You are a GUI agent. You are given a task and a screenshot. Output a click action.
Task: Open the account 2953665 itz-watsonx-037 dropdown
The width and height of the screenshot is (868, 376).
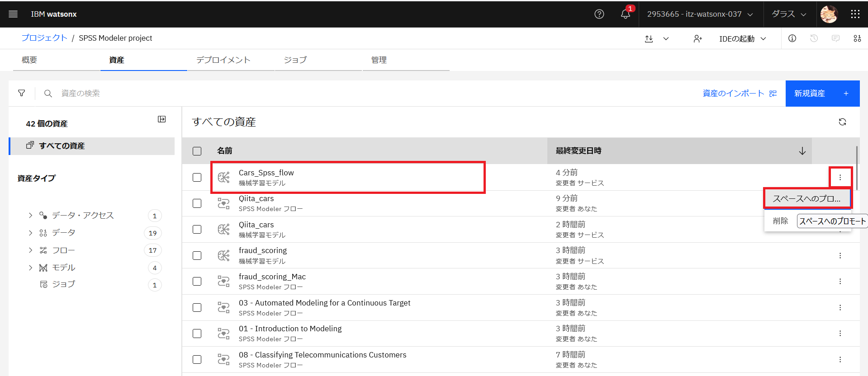click(x=700, y=14)
